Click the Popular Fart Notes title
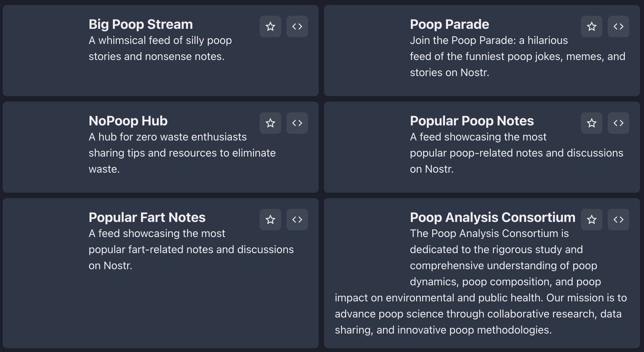The height and width of the screenshot is (352, 644). (147, 217)
